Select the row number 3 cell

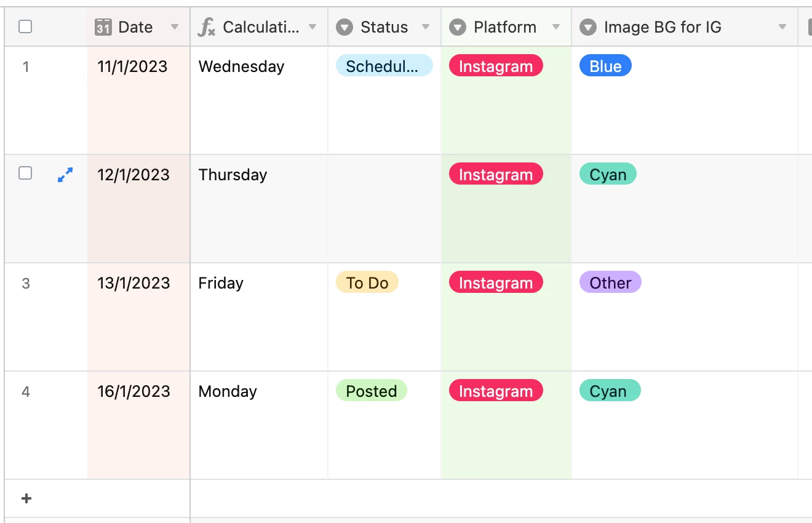[26, 284]
